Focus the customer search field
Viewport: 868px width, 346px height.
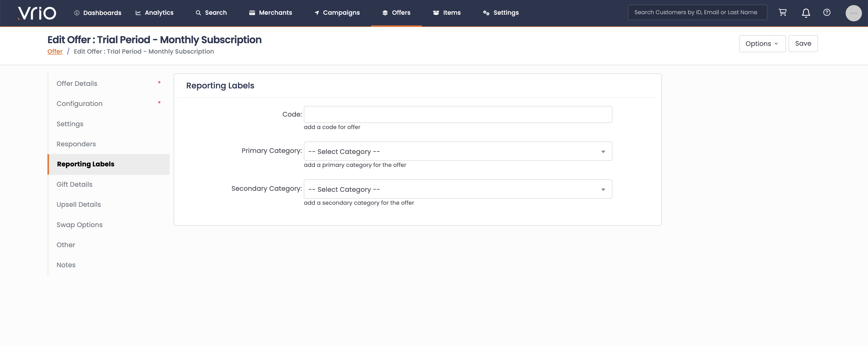point(697,12)
